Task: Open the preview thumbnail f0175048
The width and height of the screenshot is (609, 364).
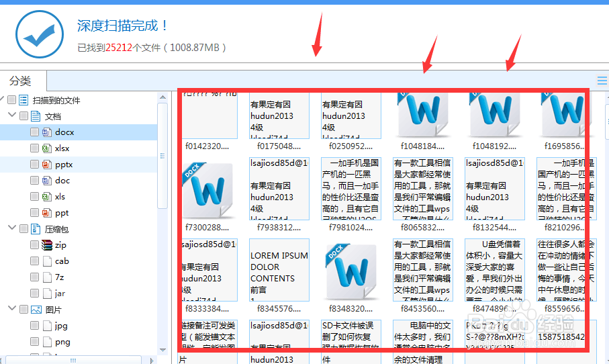Action: pyautogui.click(x=279, y=116)
